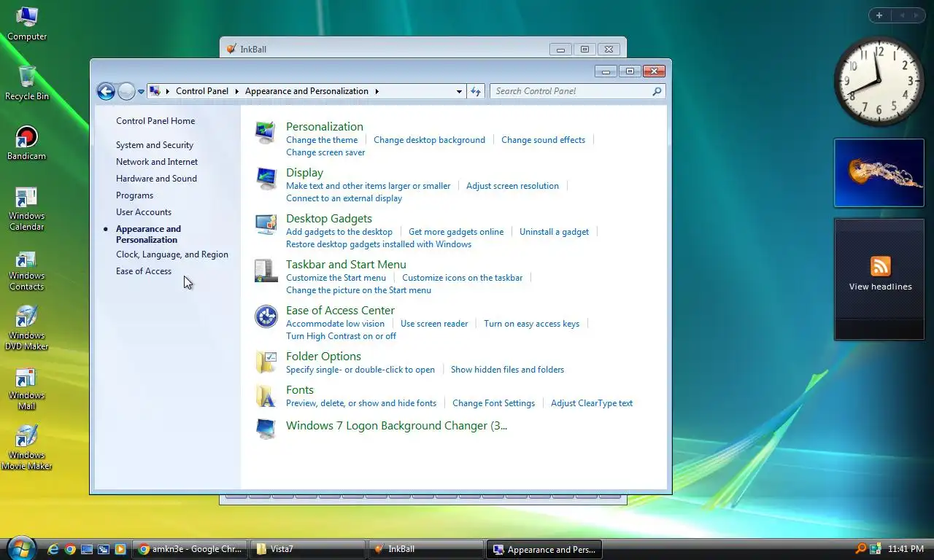Click Use screen reader link
Viewport: 934px width, 560px height.
pos(434,324)
